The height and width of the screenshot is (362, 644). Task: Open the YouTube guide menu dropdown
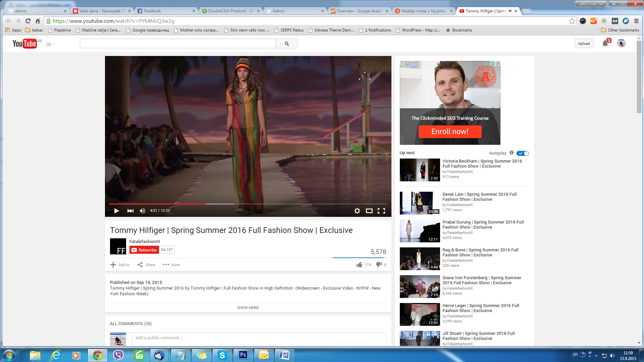(50, 45)
